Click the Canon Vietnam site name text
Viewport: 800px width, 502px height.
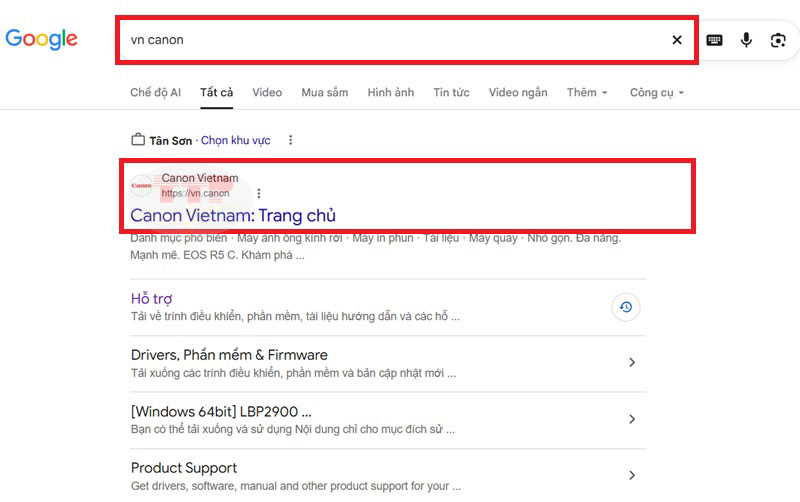coord(200,178)
